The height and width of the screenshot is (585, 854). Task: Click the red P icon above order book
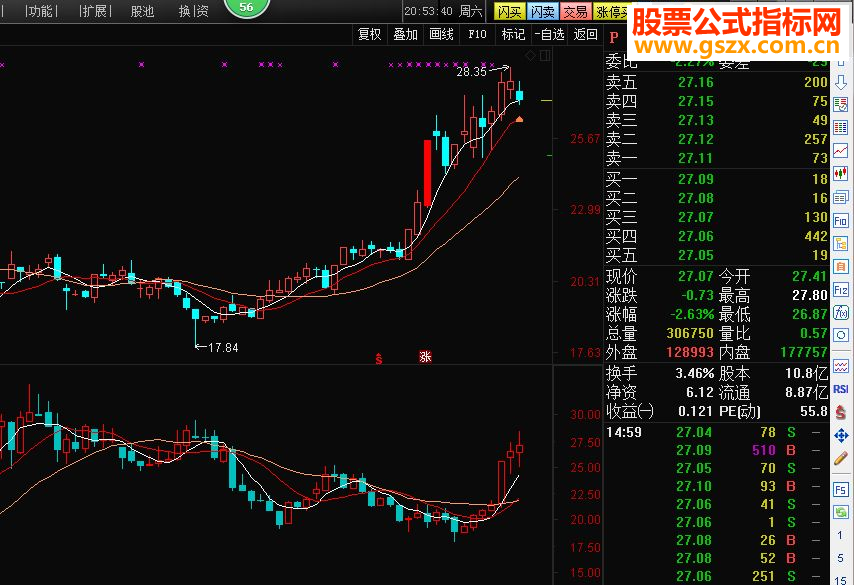614,38
